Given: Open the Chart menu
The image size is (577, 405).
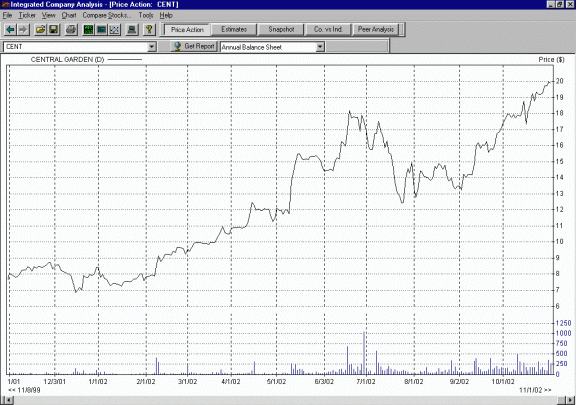Looking at the screenshot, I should (x=69, y=15).
